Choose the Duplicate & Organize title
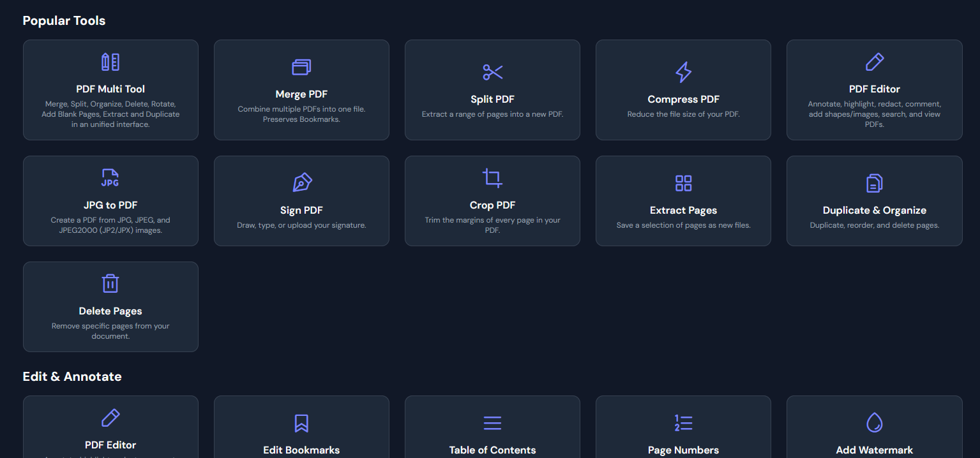This screenshot has height=458, width=980. pyautogui.click(x=874, y=211)
